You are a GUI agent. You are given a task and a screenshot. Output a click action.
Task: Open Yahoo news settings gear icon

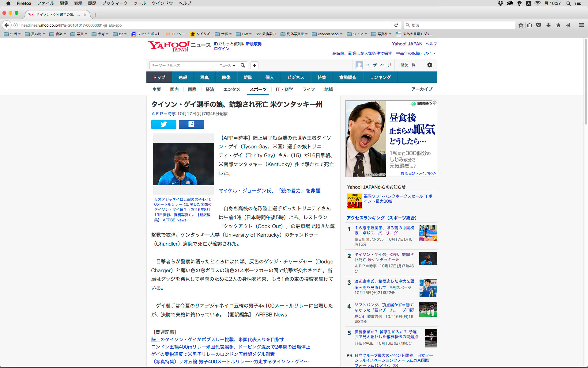tap(429, 65)
